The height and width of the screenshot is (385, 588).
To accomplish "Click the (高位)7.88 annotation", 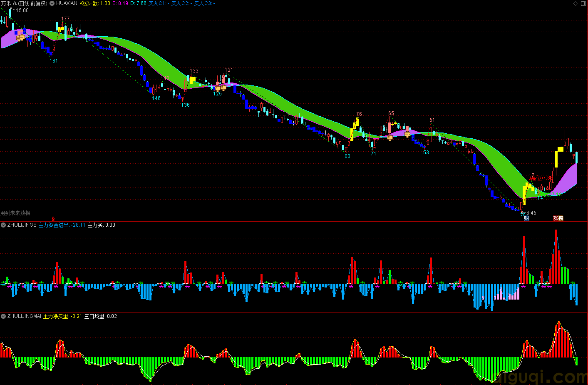I will coord(541,178).
